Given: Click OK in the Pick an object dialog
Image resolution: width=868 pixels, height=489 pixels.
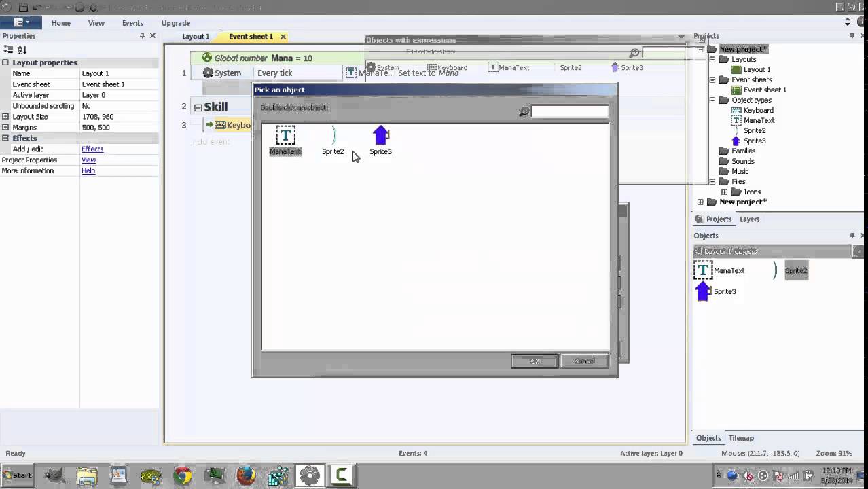Looking at the screenshot, I should 535,361.
